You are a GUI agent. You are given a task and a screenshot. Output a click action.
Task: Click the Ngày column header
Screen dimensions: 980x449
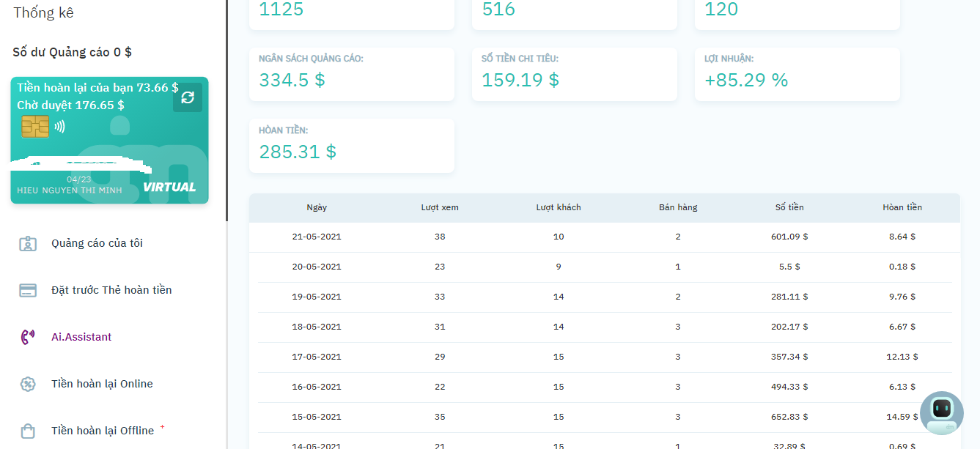317,207
